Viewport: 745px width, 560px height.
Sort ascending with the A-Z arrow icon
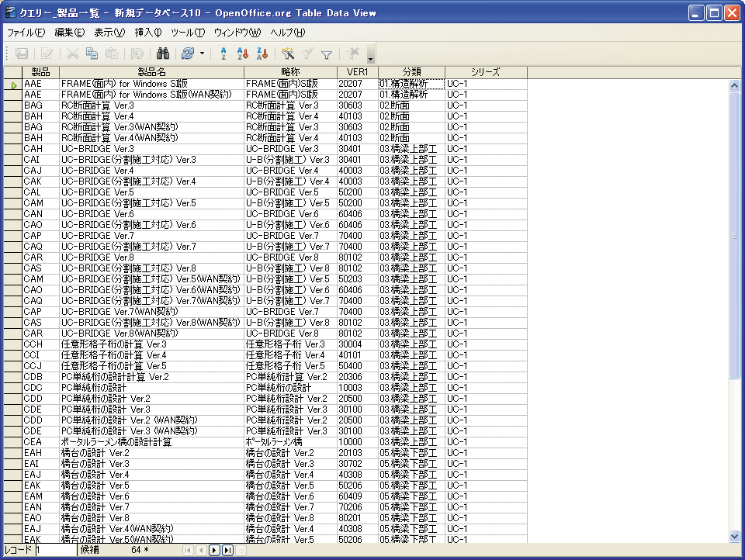point(242,54)
